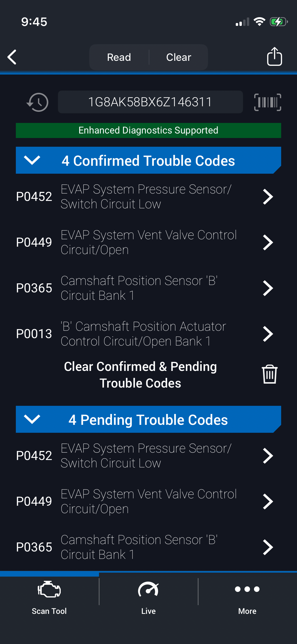Image resolution: width=297 pixels, height=644 pixels.
Task: Open the VIN history clock icon
Action: coord(38,102)
